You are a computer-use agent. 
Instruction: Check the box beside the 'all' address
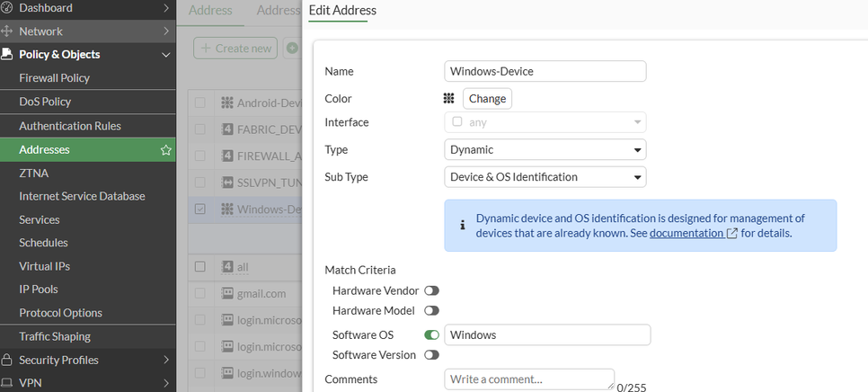point(200,267)
